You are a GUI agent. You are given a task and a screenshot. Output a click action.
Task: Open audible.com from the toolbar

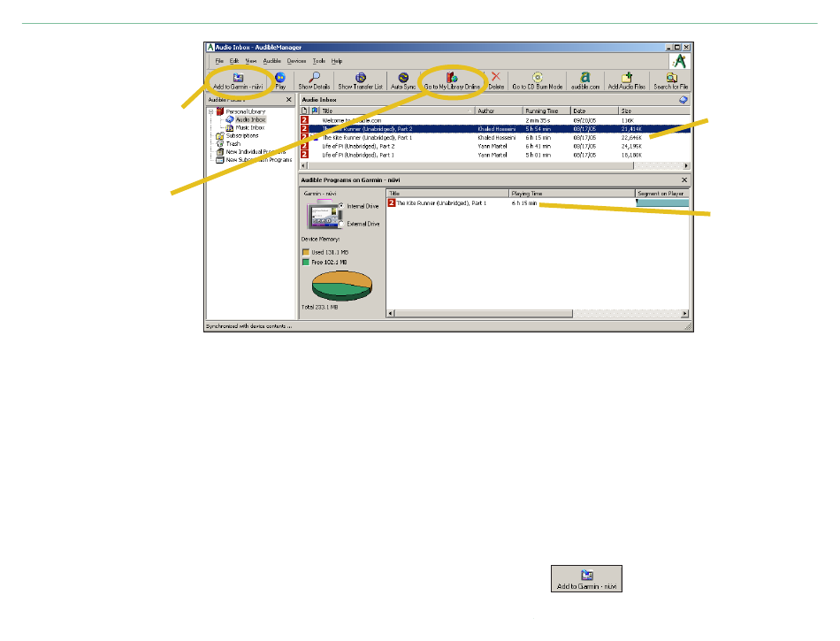(585, 81)
